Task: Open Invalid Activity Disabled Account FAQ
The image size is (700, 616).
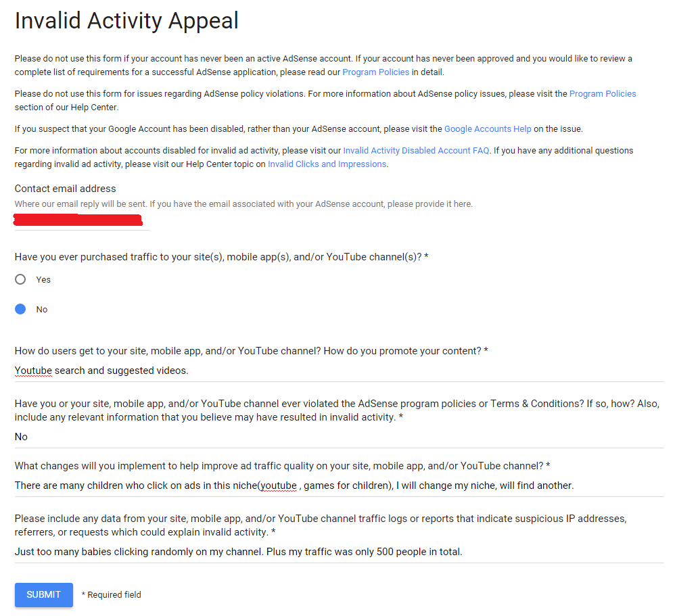Action: click(x=415, y=150)
